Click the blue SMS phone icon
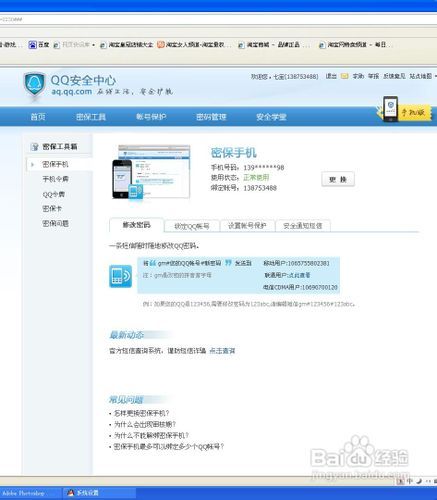This screenshot has width=437, height=500. [121, 276]
